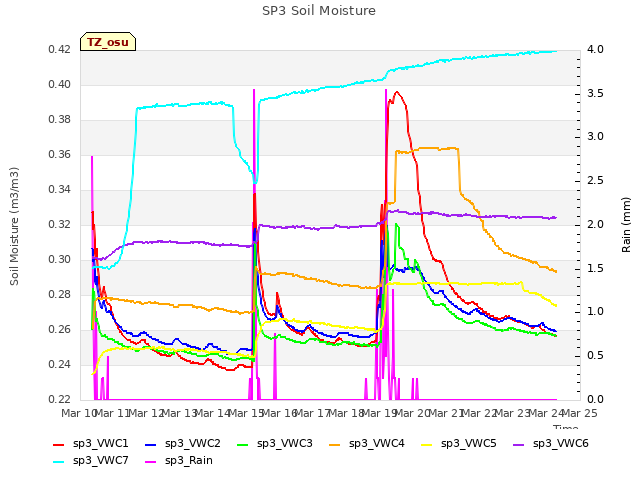Click the cyan sp3_VWC7 legend swatch
This screenshot has width=640, height=480.
[59, 462]
